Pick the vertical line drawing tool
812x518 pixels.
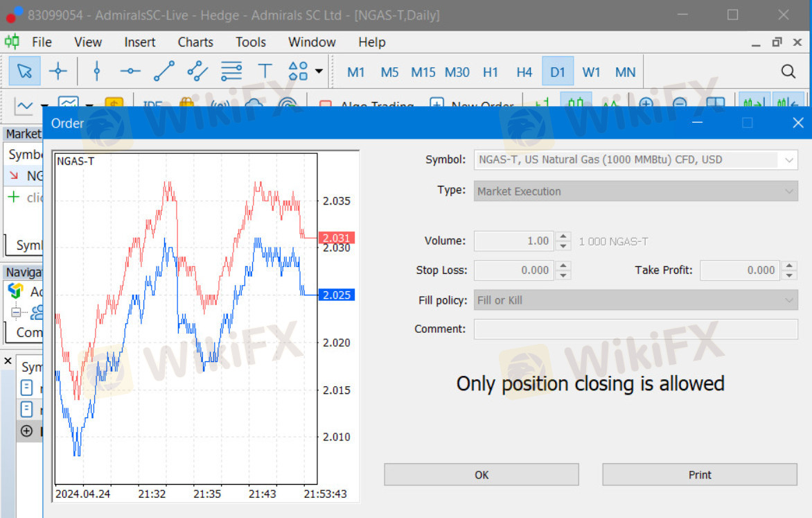coord(96,71)
